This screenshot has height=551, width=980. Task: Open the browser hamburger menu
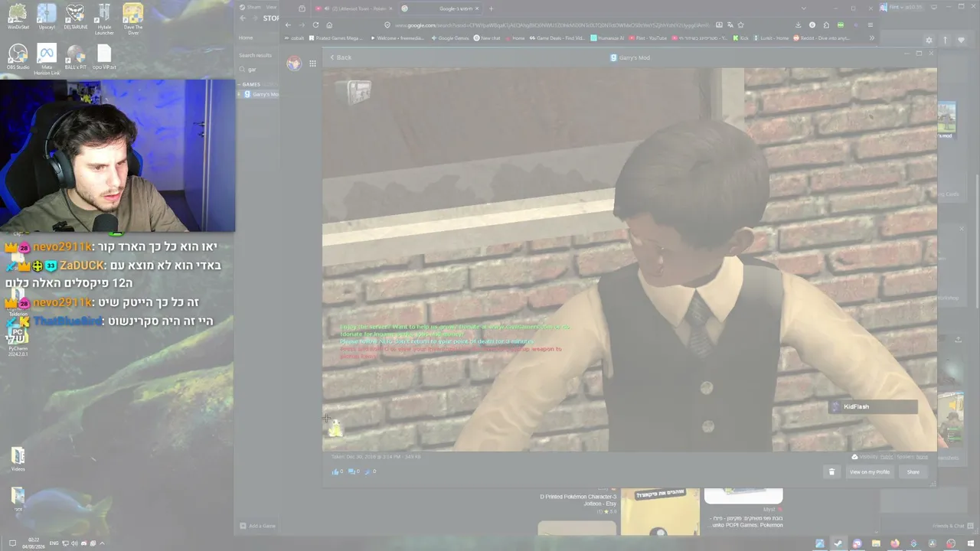[x=871, y=24]
